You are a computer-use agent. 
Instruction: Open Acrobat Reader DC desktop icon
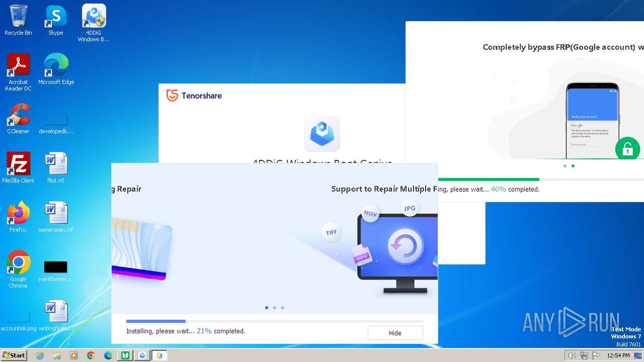tap(18, 72)
